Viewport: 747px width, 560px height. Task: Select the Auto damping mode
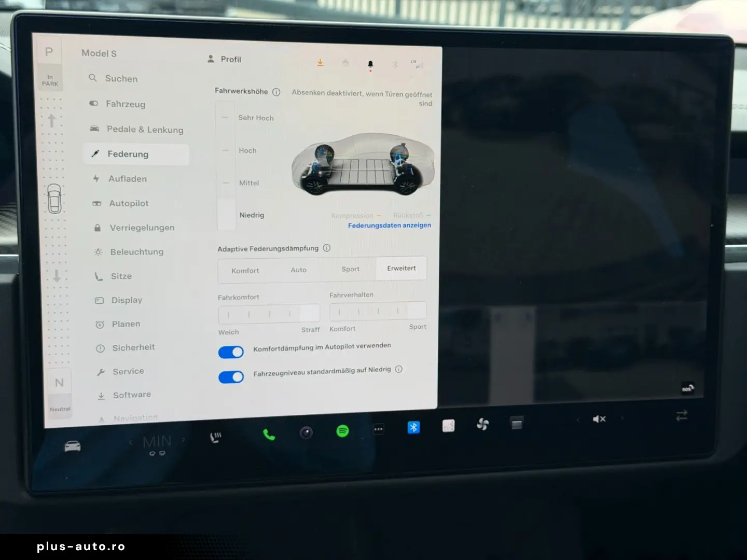pos(299,270)
